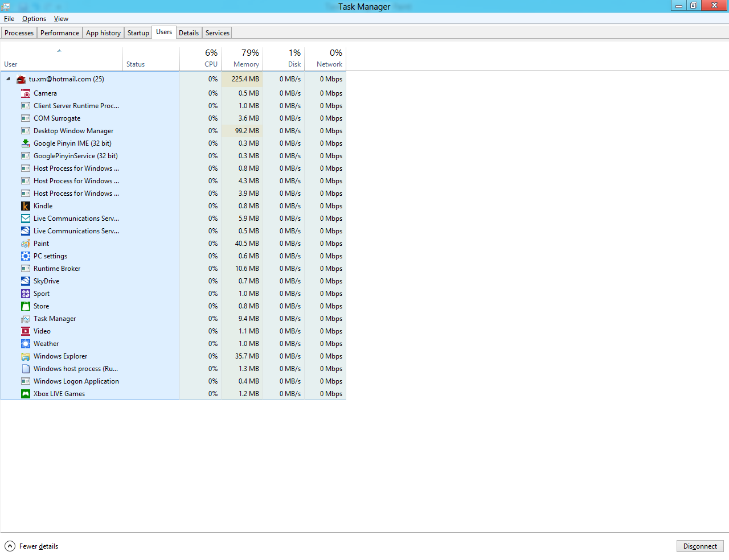Select the Google Pinyin IME (32 bit) text

coord(72,143)
